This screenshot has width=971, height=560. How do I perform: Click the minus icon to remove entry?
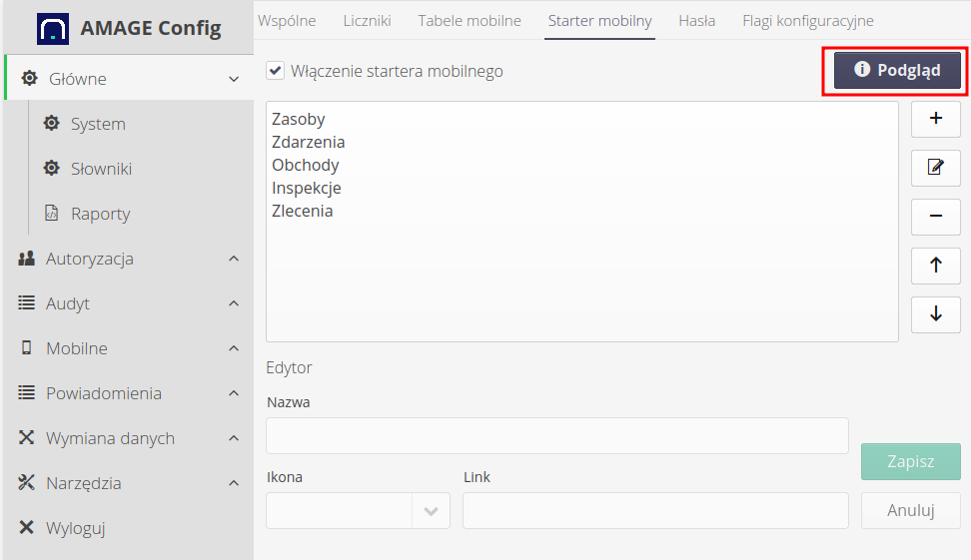[x=936, y=216]
